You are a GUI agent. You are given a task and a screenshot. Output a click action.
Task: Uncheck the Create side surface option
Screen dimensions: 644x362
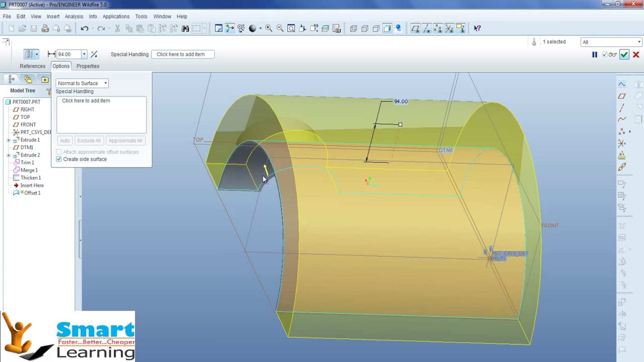point(59,159)
